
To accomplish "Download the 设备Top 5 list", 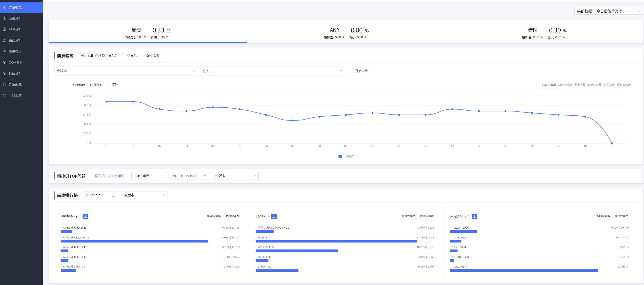I will click(274, 216).
